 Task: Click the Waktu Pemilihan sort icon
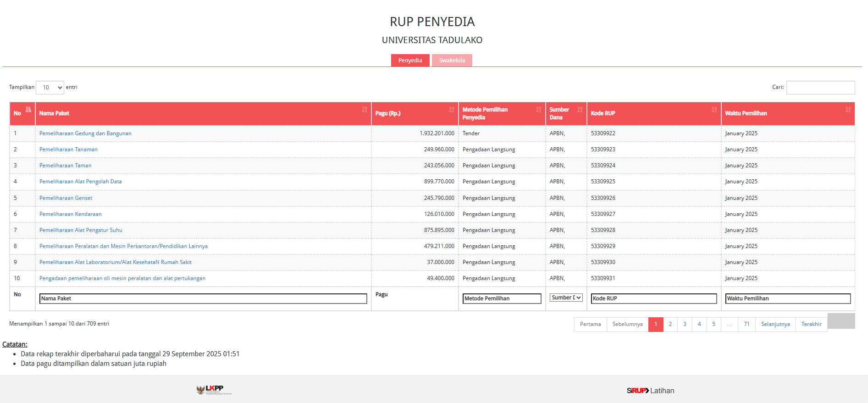point(848,110)
